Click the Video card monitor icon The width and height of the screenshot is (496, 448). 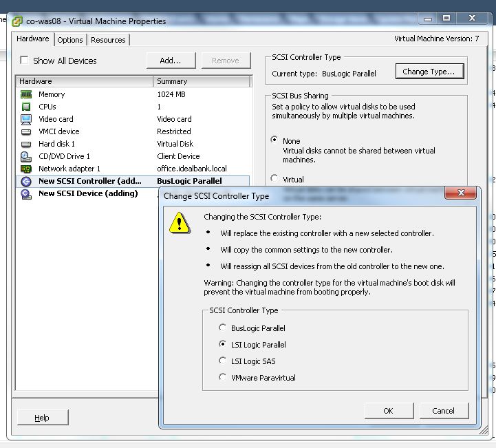(x=26, y=119)
